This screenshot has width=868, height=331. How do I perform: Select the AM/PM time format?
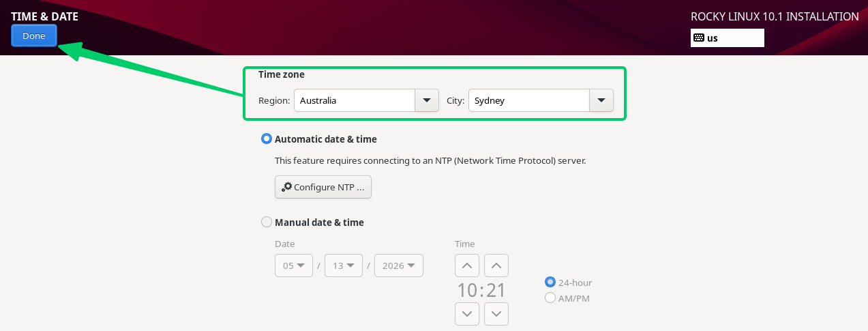point(550,298)
